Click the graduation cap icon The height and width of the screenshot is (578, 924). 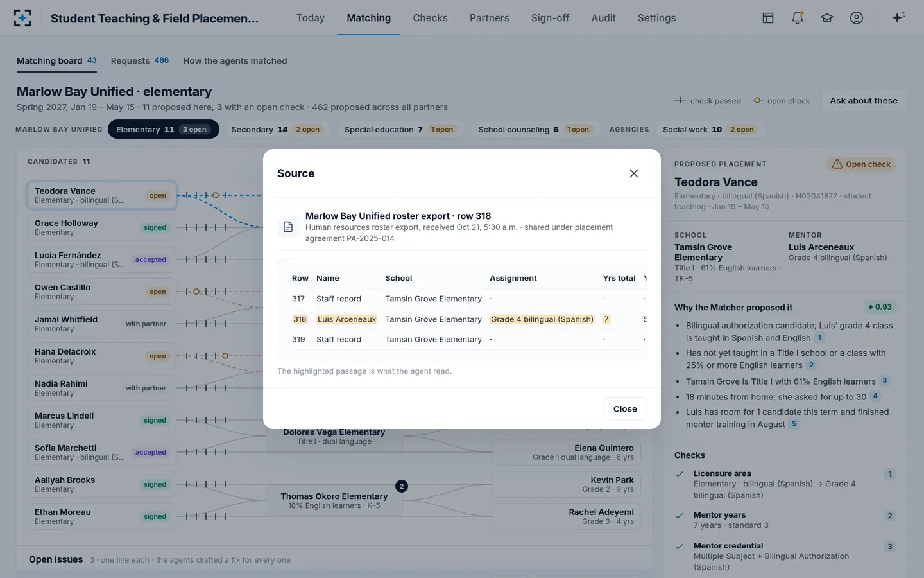click(x=827, y=18)
